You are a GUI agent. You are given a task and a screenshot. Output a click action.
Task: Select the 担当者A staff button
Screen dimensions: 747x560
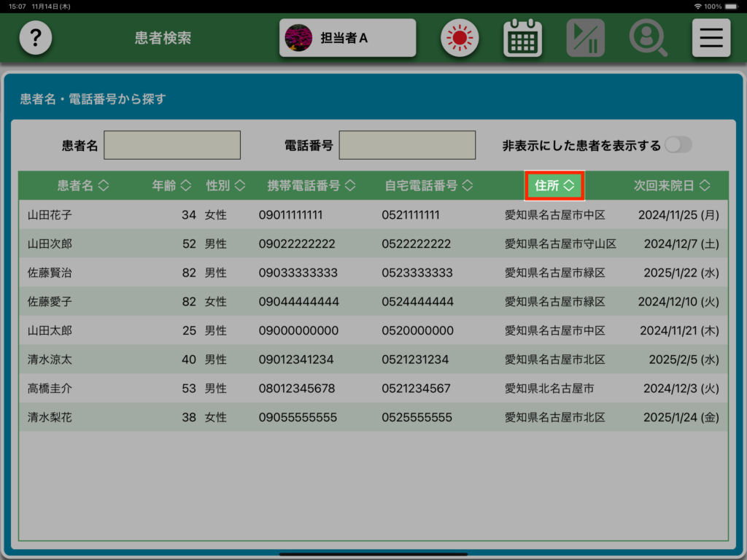347,38
